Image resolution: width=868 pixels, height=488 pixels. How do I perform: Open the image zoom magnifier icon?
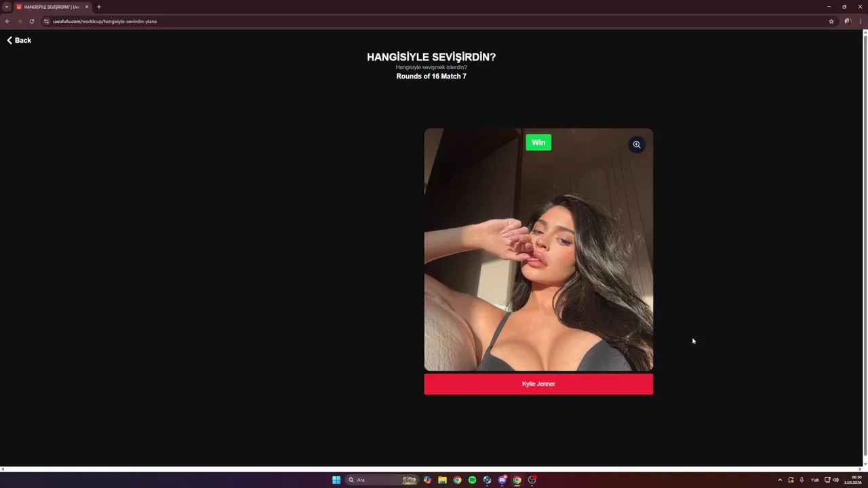[x=636, y=144]
